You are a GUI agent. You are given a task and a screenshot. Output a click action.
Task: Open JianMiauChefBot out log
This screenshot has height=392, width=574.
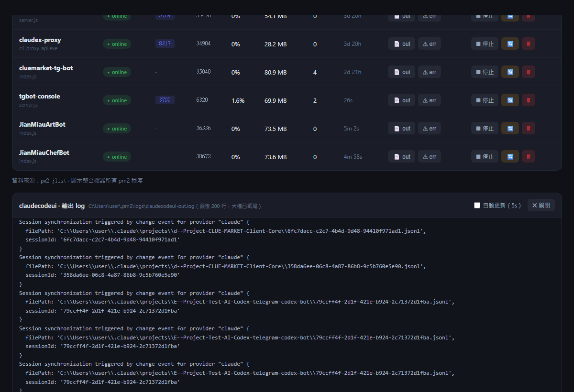pyautogui.click(x=401, y=157)
